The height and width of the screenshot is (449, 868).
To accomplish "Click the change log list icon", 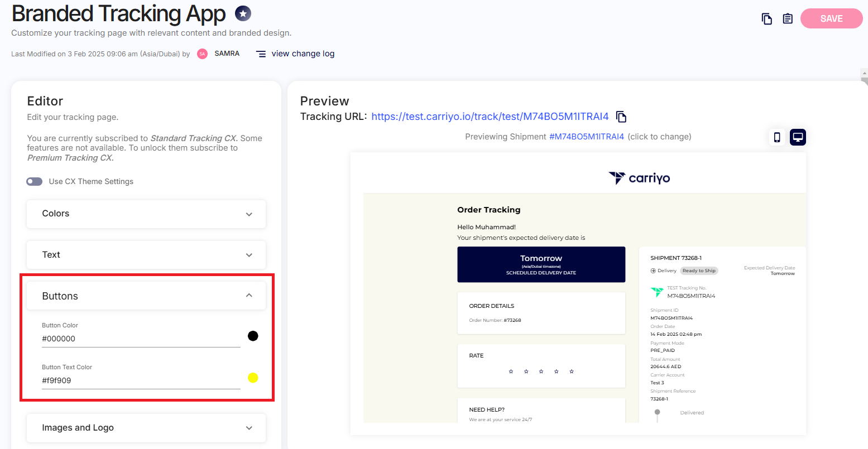I will pyautogui.click(x=261, y=54).
